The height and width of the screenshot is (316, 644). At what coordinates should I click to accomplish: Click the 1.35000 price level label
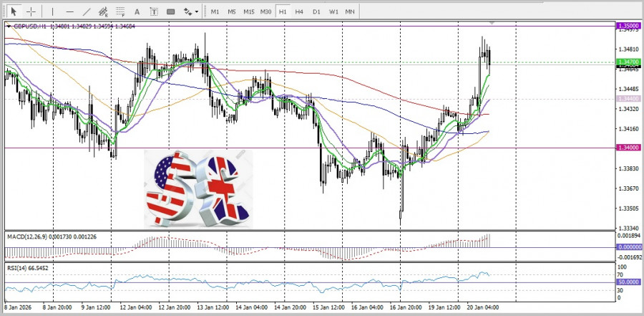click(x=629, y=26)
